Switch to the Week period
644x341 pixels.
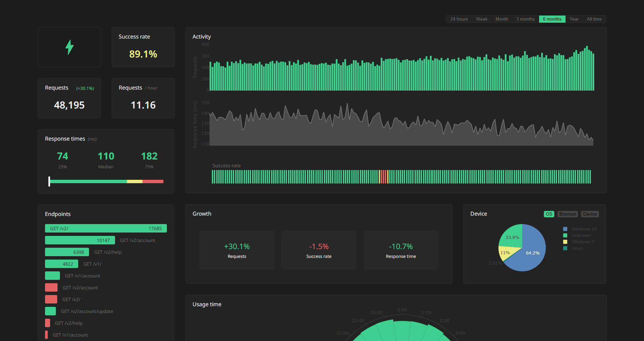(x=482, y=19)
